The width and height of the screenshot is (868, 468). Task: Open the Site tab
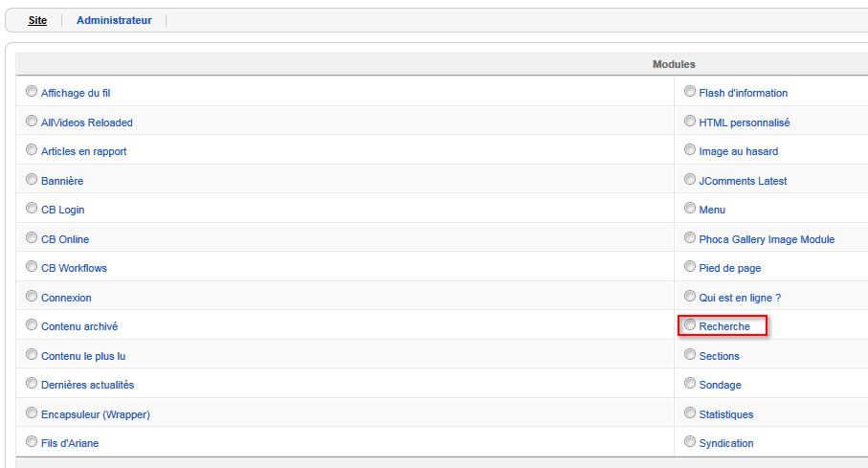pyautogui.click(x=37, y=20)
